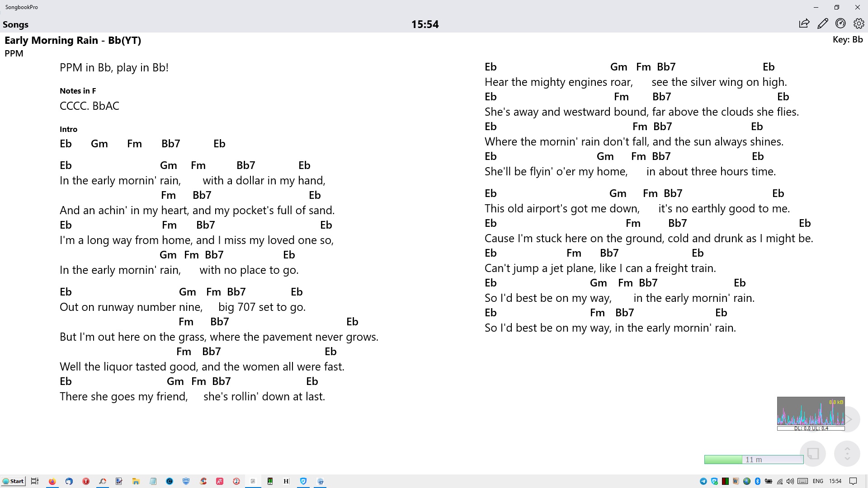868x488 pixels.
Task: Click the green 11 m progress bar
Action: [754, 460]
